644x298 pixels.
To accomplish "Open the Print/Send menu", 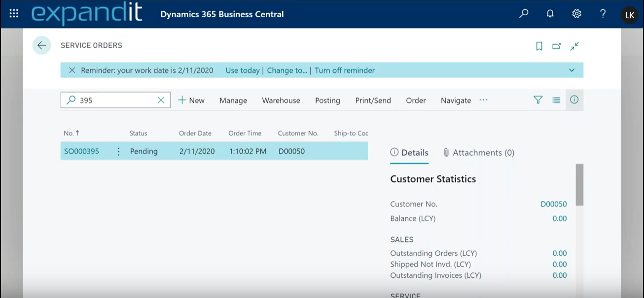I will pyautogui.click(x=373, y=100).
